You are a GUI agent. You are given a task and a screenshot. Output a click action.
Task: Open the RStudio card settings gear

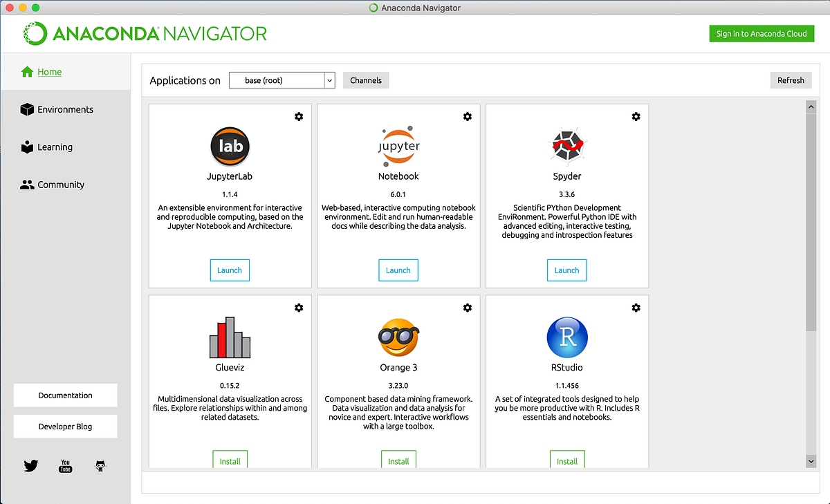coord(636,308)
